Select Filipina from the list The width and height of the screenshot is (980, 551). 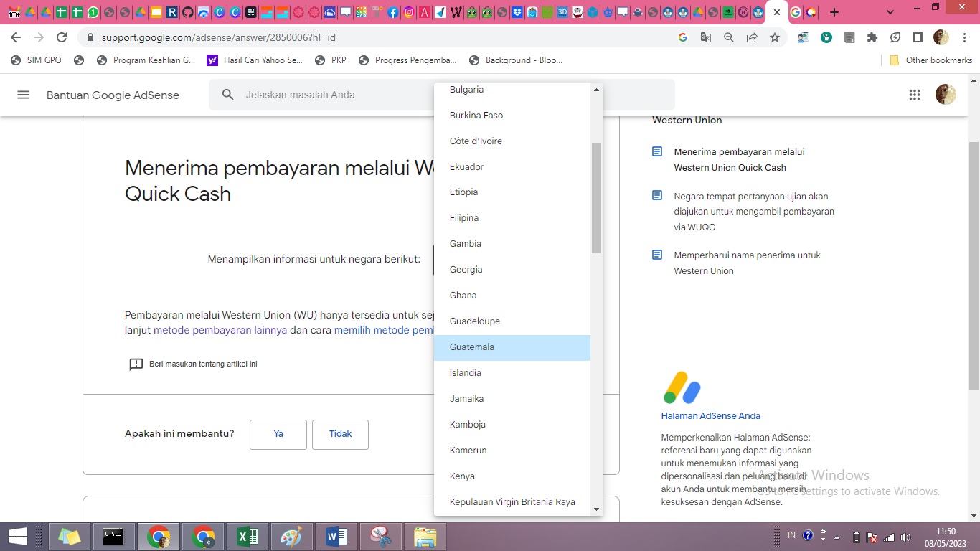point(512,218)
